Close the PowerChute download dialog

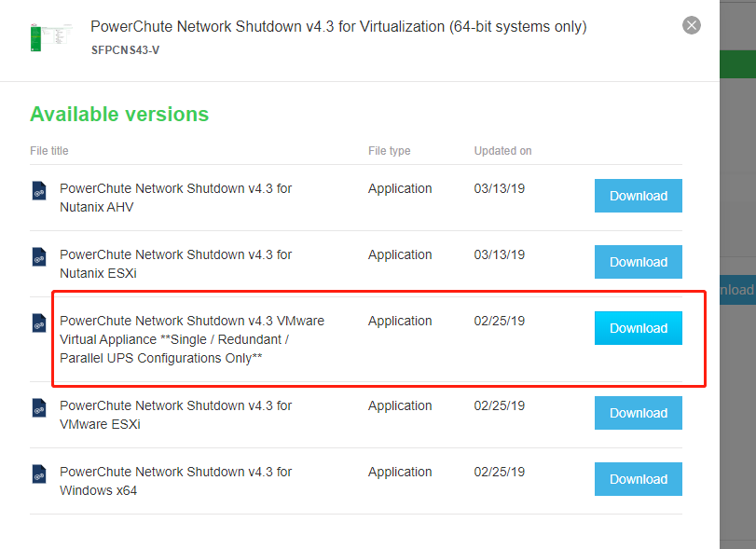click(692, 25)
